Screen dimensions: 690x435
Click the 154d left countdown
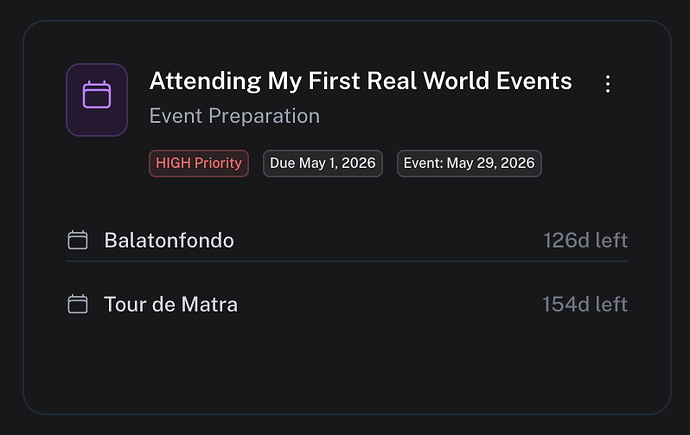tap(585, 304)
